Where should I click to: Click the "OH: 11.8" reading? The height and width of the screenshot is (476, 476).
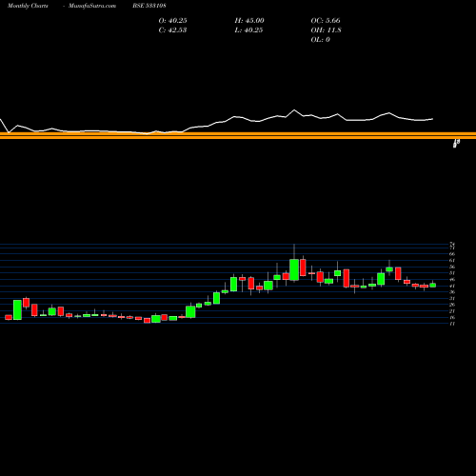coord(326,30)
